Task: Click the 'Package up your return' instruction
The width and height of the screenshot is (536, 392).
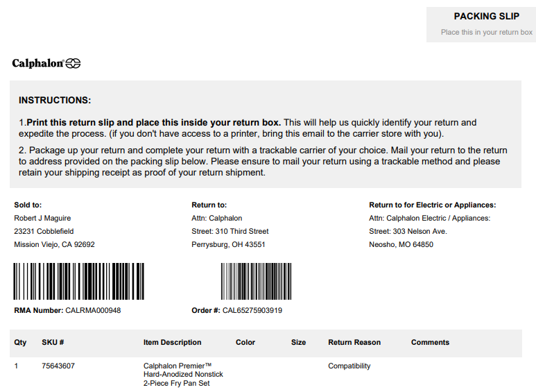Action: [x=263, y=161]
